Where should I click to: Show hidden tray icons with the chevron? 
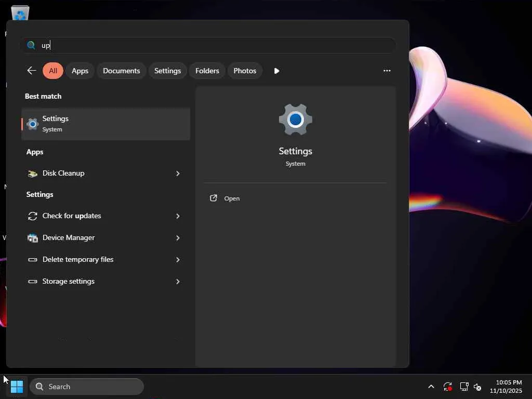click(431, 387)
